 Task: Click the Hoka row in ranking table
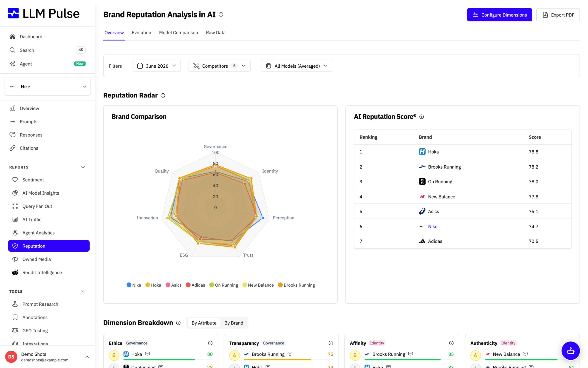point(463,152)
